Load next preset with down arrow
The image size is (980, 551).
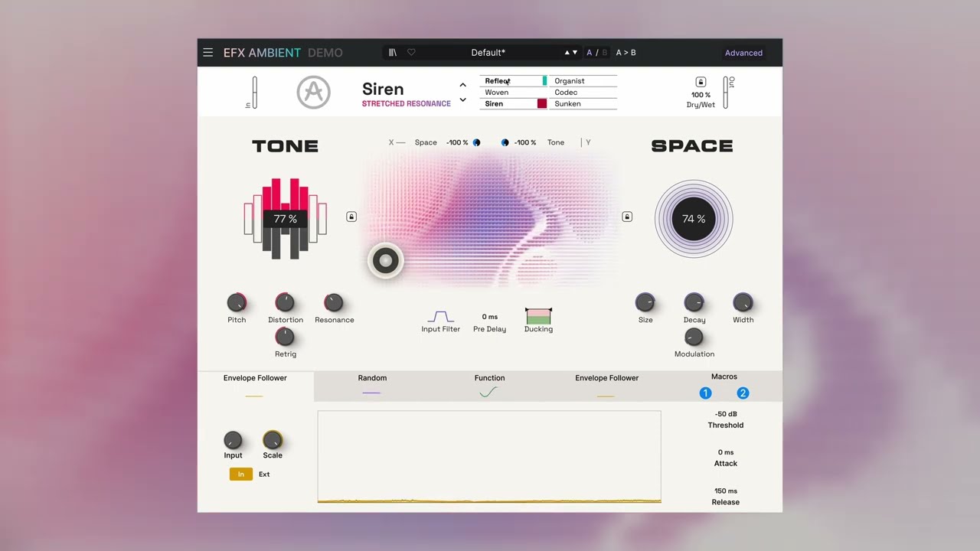pyautogui.click(x=575, y=53)
